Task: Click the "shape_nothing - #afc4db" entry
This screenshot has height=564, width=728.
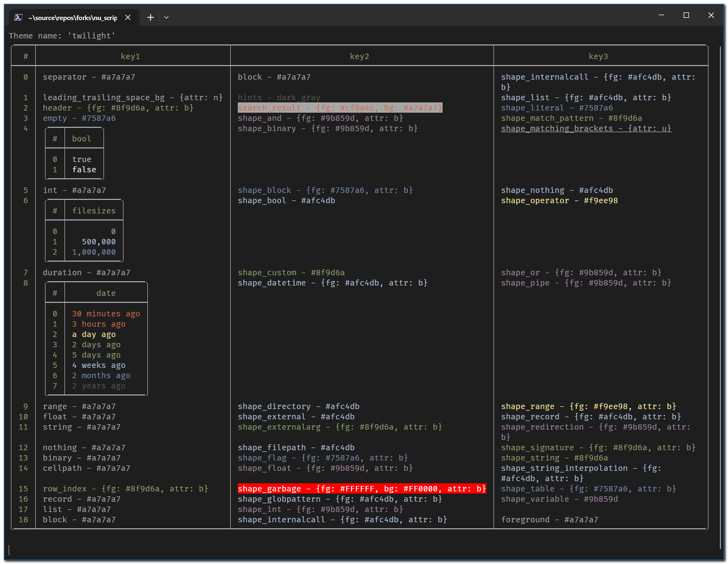Action: (x=557, y=190)
